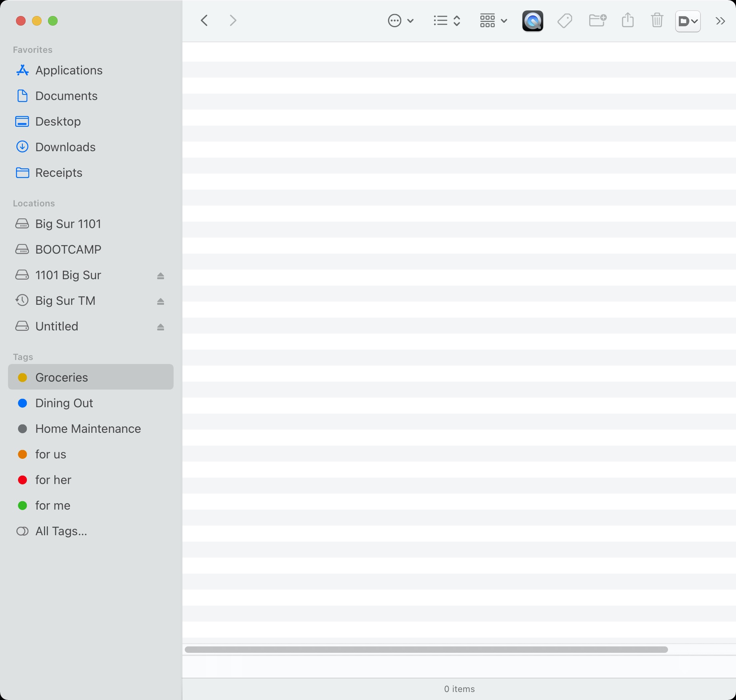Create a new folder from toolbar

click(598, 20)
